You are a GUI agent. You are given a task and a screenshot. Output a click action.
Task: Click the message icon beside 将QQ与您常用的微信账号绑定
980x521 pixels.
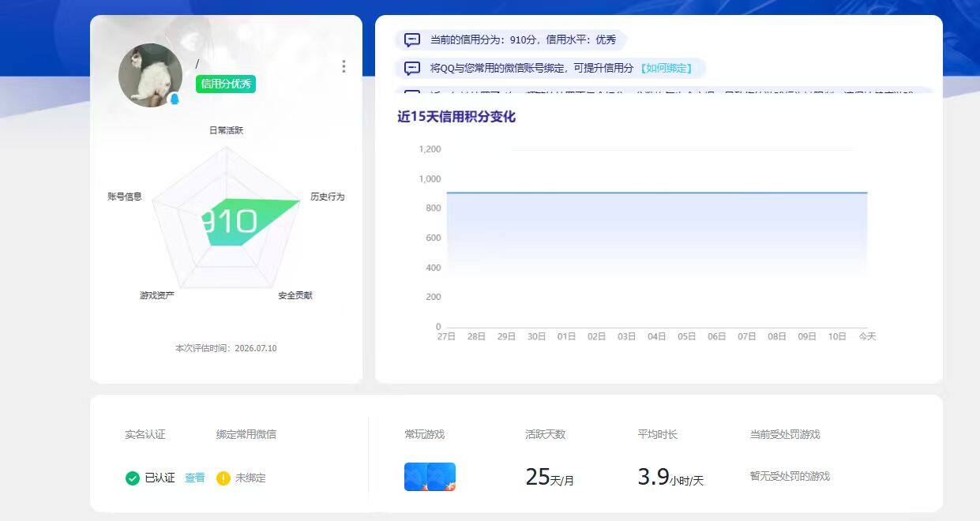click(x=412, y=68)
